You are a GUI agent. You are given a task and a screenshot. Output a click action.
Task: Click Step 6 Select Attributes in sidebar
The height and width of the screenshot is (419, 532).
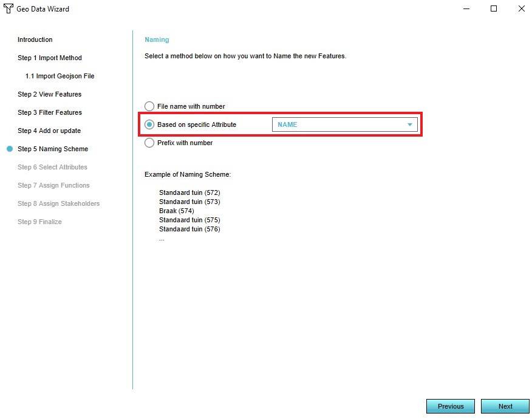(x=52, y=167)
